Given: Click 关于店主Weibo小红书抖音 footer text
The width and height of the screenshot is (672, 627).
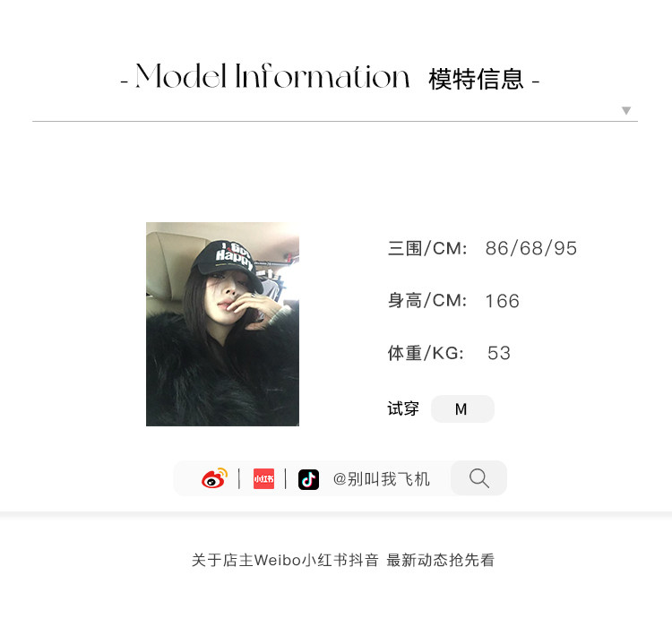Looking at the screenshot, I should click(x=285, y=560).
